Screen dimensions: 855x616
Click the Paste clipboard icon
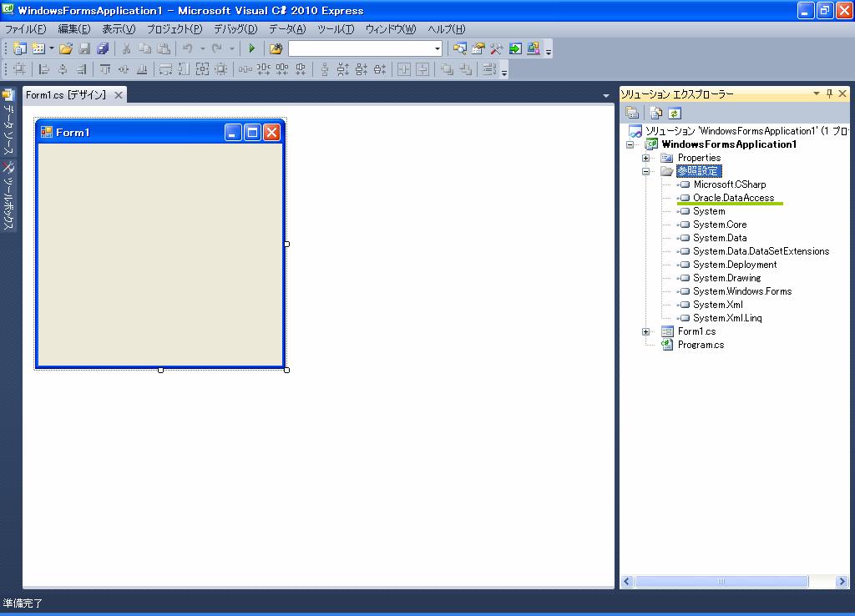[x=164, y=49]
